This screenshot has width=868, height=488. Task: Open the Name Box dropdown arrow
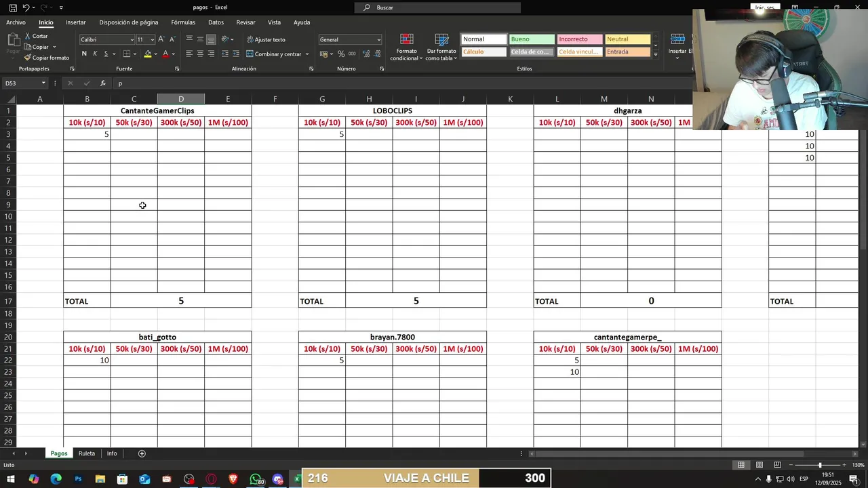click(43, 83)
